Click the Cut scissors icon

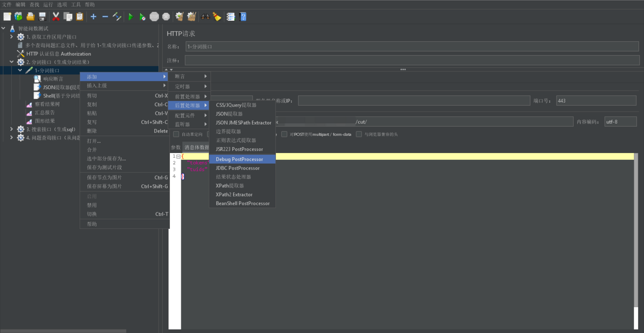coord(56,17)
